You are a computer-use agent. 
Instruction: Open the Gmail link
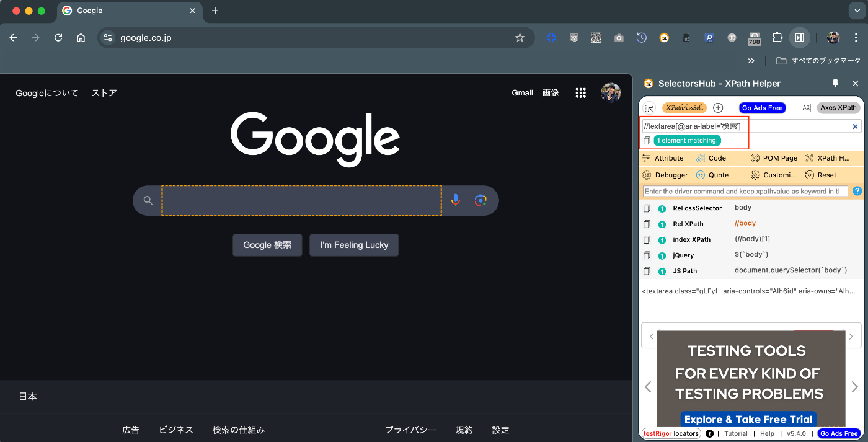522,93
